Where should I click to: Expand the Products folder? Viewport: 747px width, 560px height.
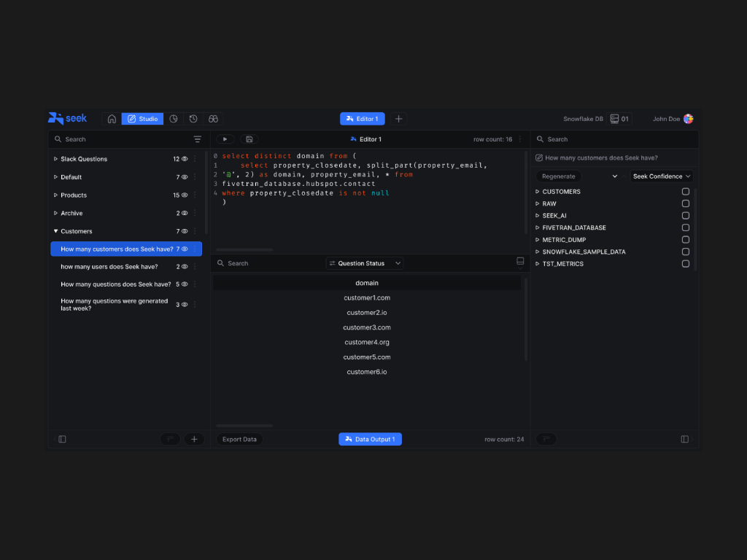point(55,195)
